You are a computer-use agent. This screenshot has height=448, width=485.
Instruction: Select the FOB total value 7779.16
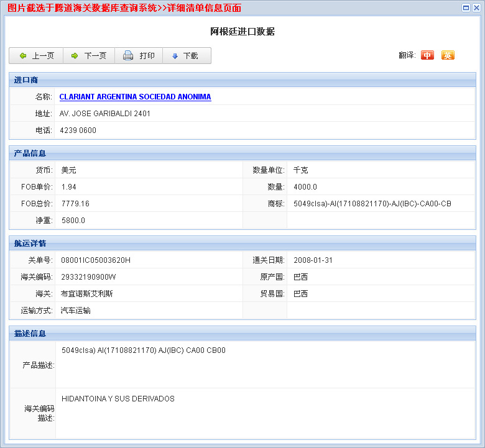75,203
